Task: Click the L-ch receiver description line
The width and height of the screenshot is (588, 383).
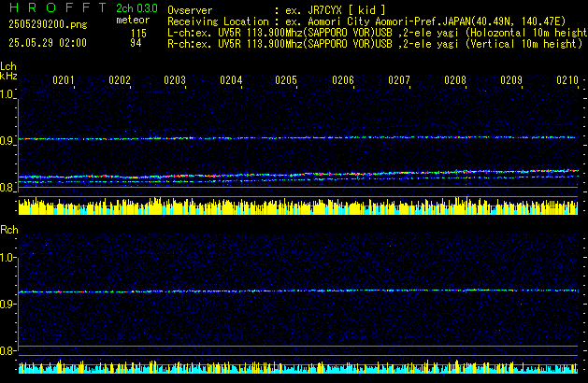Action: coord(378,33)
